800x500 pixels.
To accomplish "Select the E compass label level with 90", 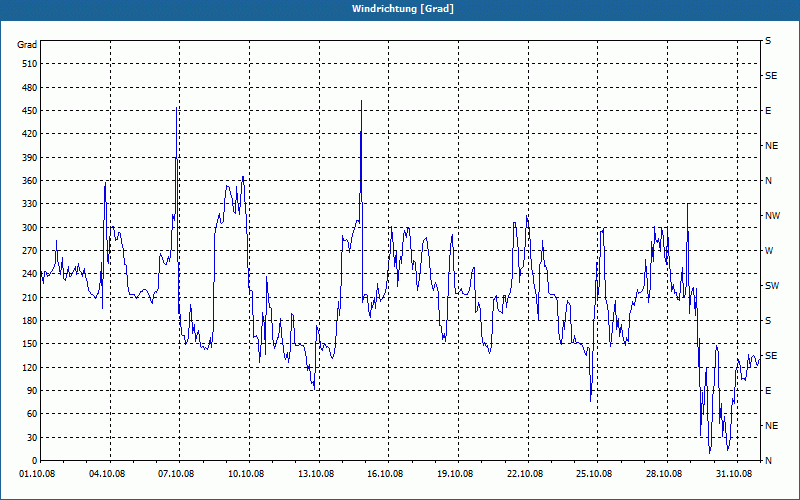I will [x=768, y=391].
